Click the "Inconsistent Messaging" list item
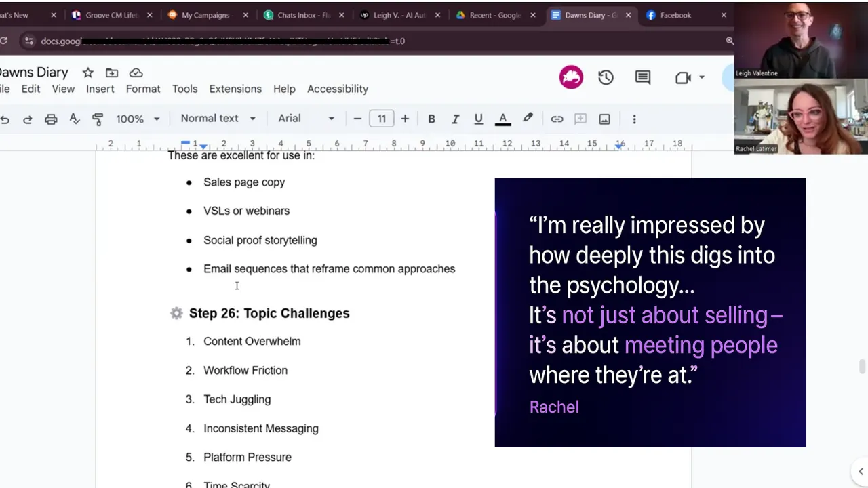Image resolution: width=868 pixels, height=488 pixels. [261, 428]
